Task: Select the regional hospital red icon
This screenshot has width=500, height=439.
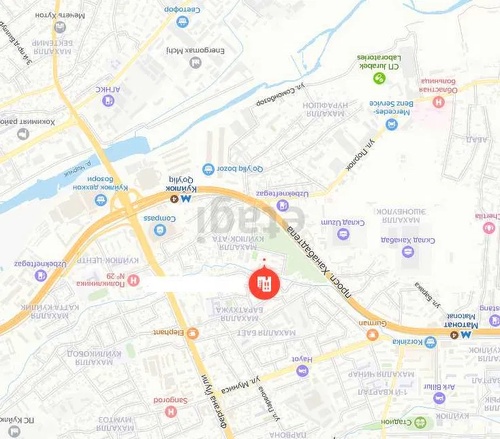Action: point(439,102)
